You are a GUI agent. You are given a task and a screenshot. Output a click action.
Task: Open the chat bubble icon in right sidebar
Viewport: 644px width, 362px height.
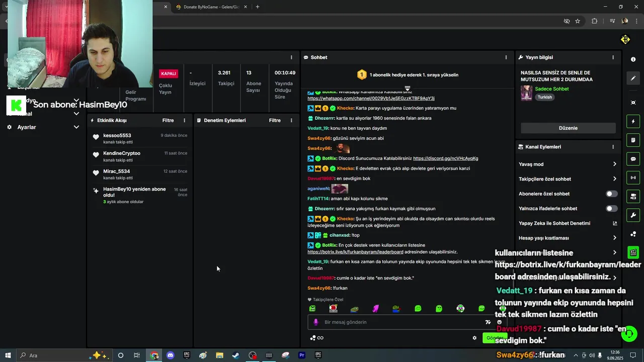pyautogui.click(x=633, y=159)
